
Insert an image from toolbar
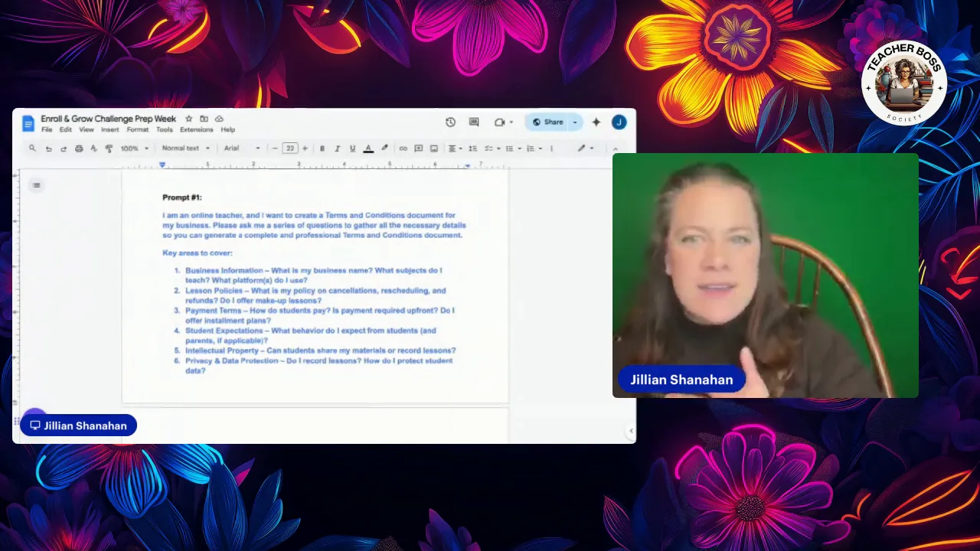[x=434, y=148]
